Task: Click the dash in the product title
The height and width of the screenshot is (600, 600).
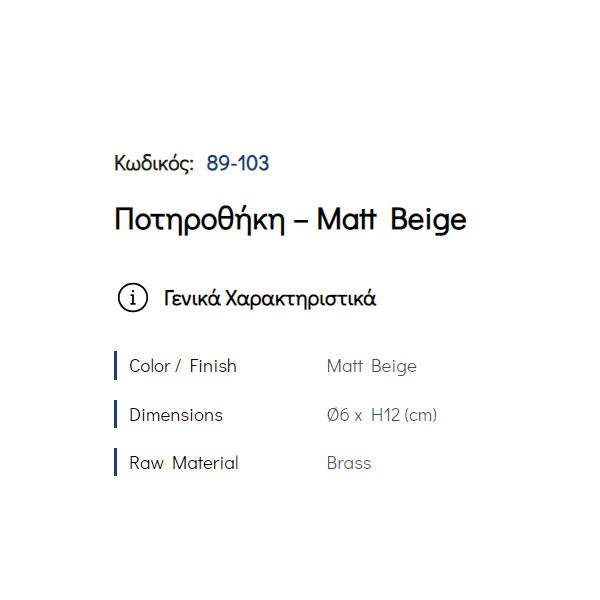Action: click(x=299, y=221)
